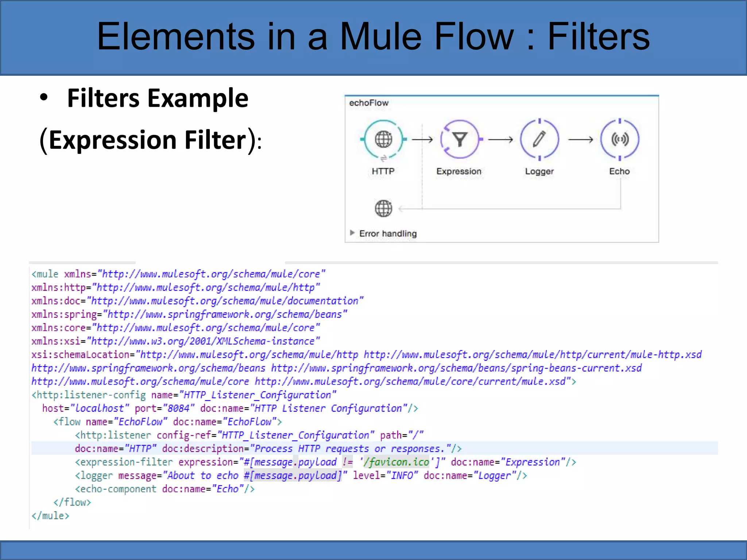Click the xmlns:doc namespace line

tap(197, 301)
